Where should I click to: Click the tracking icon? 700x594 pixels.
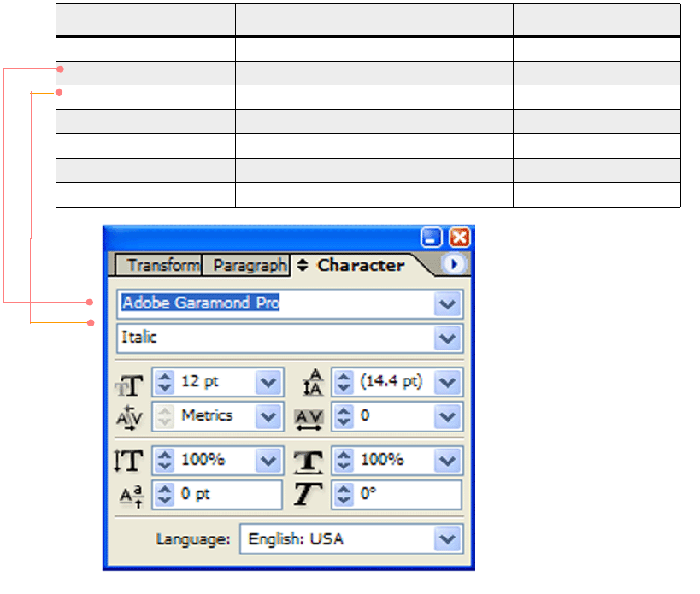tap(309, 418)
